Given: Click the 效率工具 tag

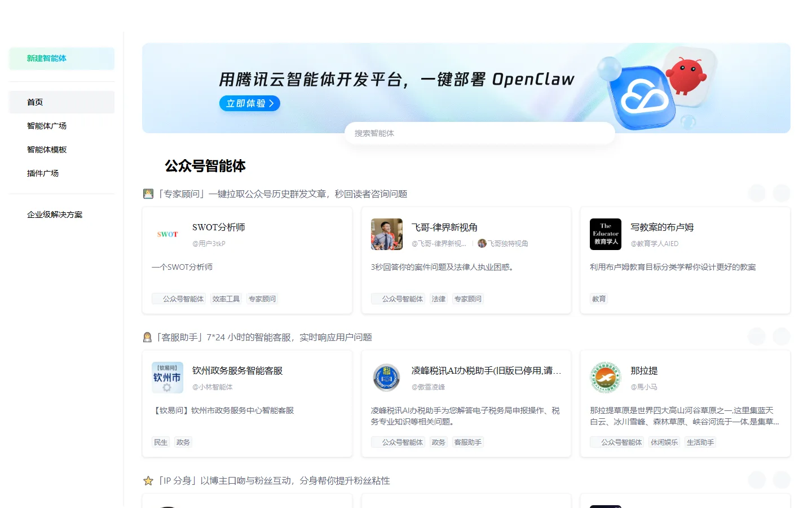Looking at the screenshot, I should click(x=226, y=299).
